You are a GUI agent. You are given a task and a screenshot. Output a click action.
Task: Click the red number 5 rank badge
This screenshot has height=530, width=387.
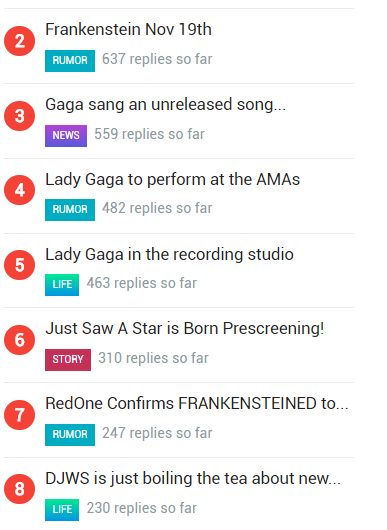20,265
